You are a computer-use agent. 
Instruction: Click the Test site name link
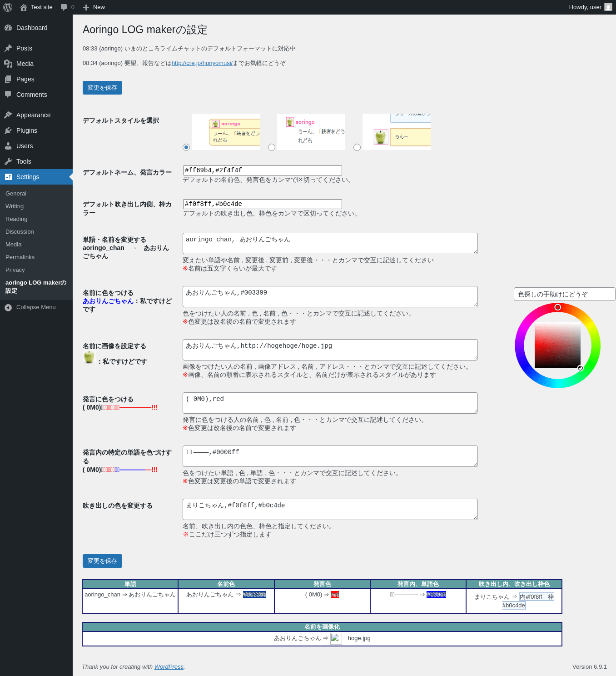tap(42, 7)
